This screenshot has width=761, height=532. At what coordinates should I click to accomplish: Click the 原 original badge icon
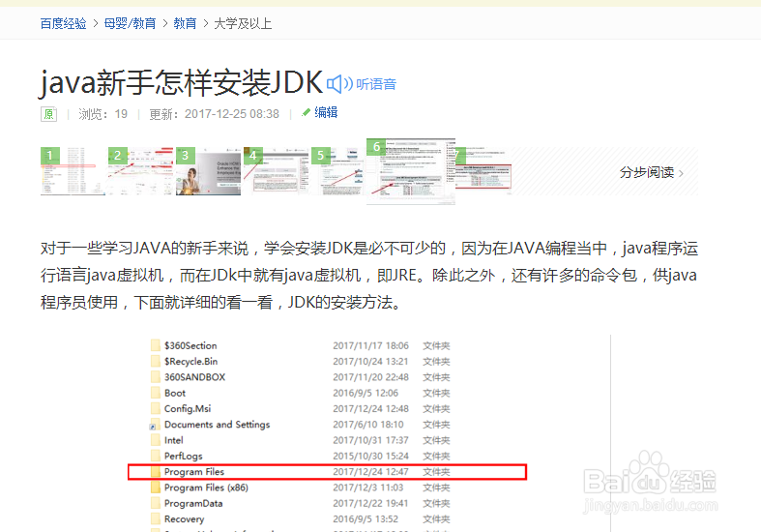click(48, 114)
